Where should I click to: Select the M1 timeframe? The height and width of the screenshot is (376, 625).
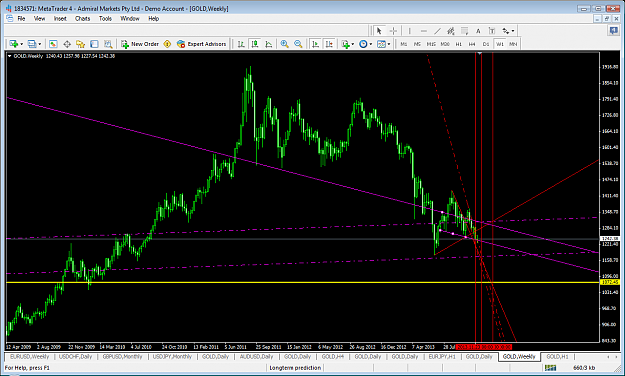tap(404, 44)
